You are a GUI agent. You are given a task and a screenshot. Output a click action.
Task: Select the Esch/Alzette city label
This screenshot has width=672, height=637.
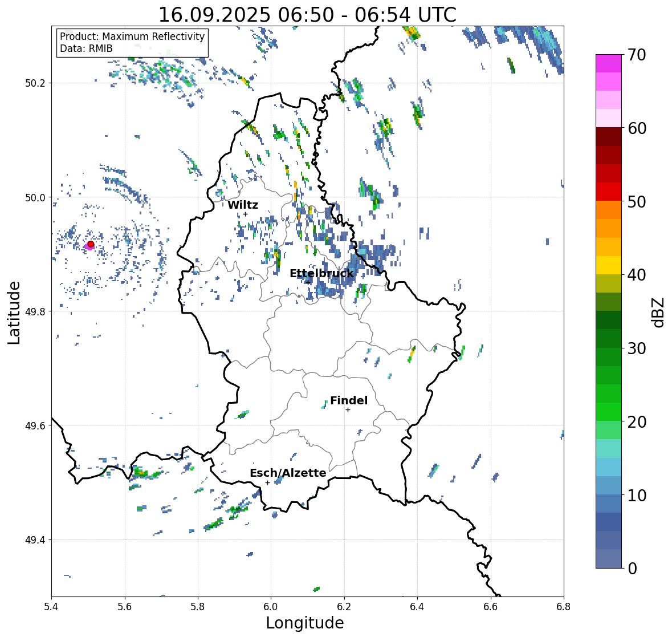[x=288, y=473]
